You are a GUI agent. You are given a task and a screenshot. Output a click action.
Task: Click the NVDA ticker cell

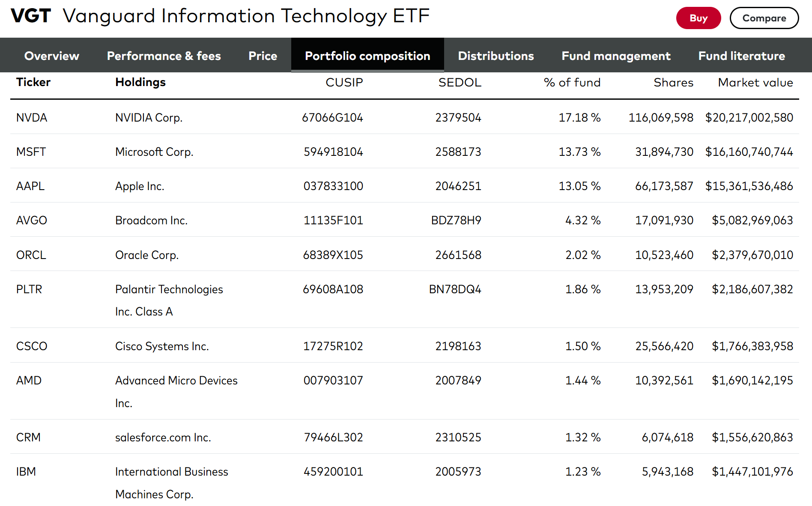tap(32, 117)
